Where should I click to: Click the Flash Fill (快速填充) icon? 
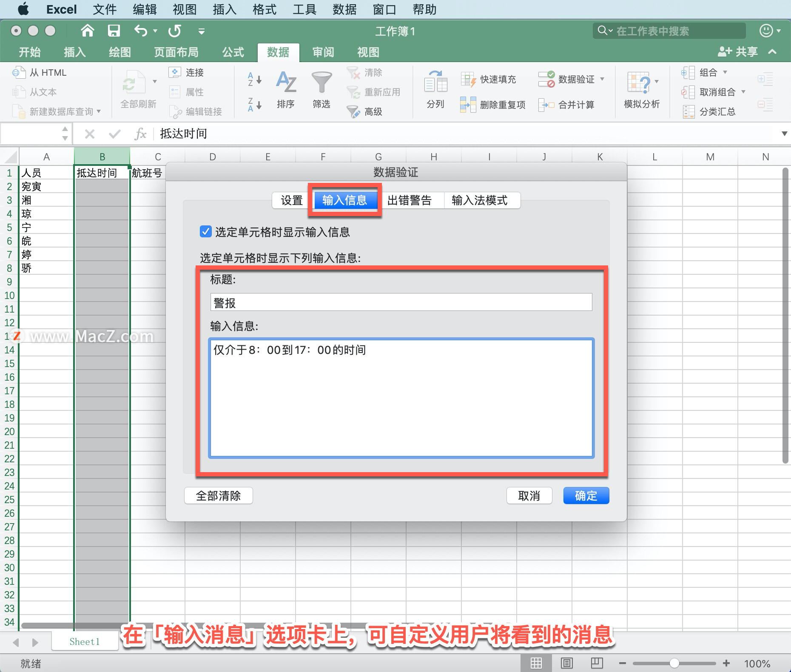click(x=468, y=79)
